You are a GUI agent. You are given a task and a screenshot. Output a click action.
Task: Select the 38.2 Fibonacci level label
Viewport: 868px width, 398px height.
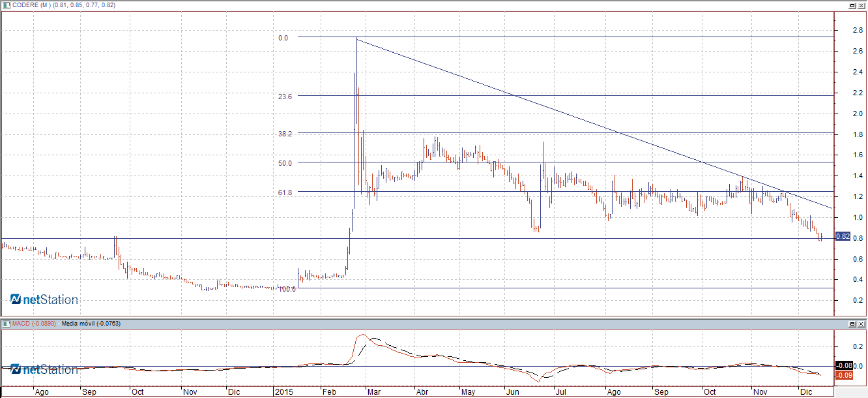click(x=285, y=133)
